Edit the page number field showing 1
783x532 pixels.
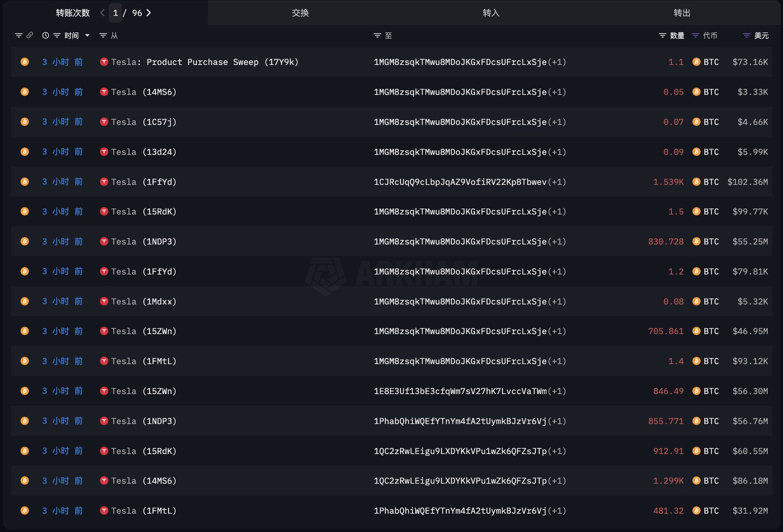(x=115, y=13)
